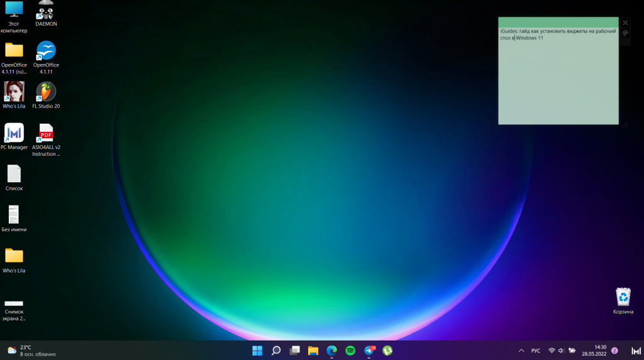The width and height of the screenshot is (644, 360).
Task: Open the notification counter badge
Action: pyautogui.click(x=614, y=351)
